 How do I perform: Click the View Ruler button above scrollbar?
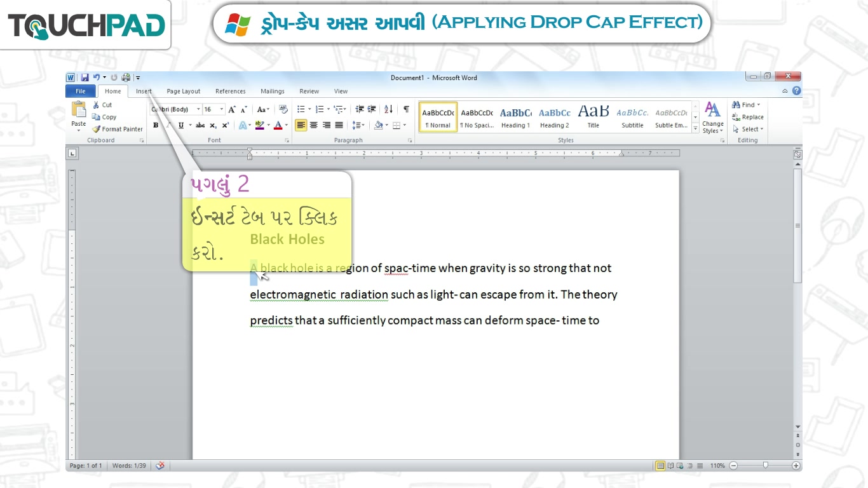797,154
